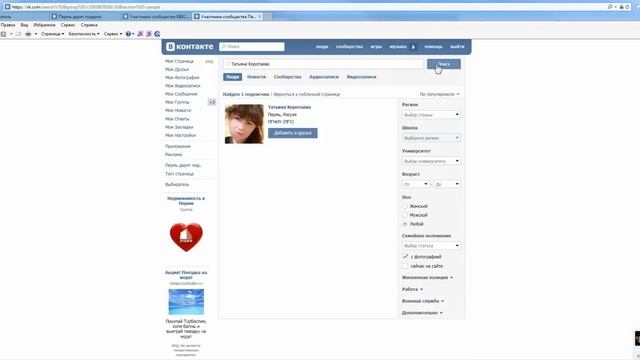
Task: Select the Люди search tab
Action: tap(233, 77)
